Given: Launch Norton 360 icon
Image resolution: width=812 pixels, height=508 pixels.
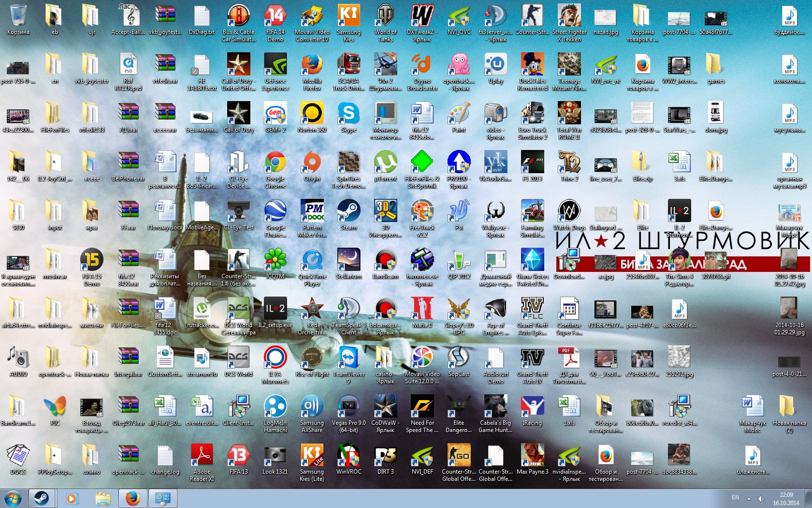Looking at the screenshot, I should point(312,118).
